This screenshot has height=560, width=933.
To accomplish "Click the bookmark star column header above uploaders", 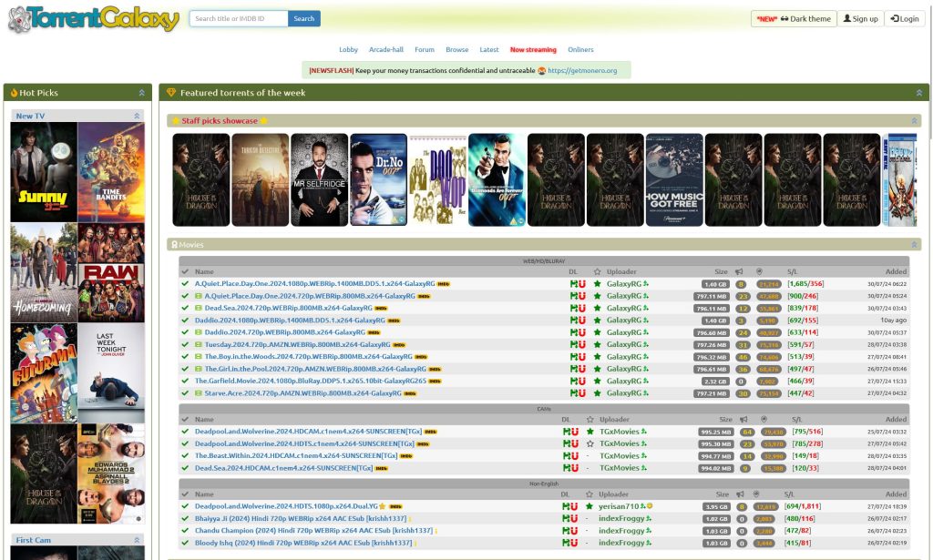I will [597, 271].
